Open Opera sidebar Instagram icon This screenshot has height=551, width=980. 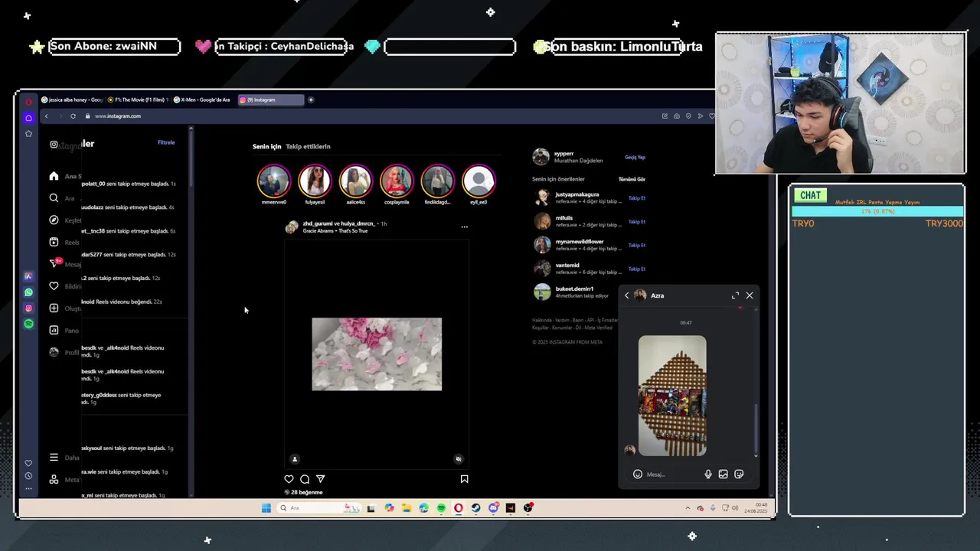[x=28, y=308]
